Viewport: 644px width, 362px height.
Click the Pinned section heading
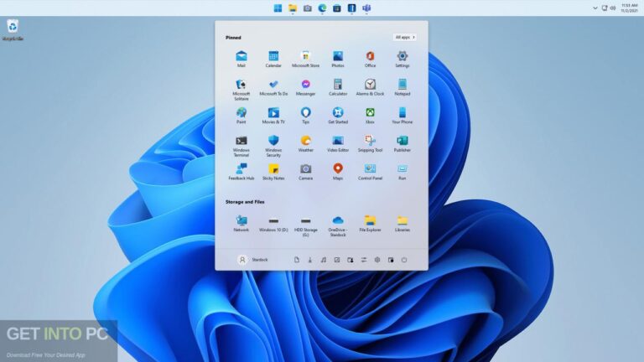point(233,38)
